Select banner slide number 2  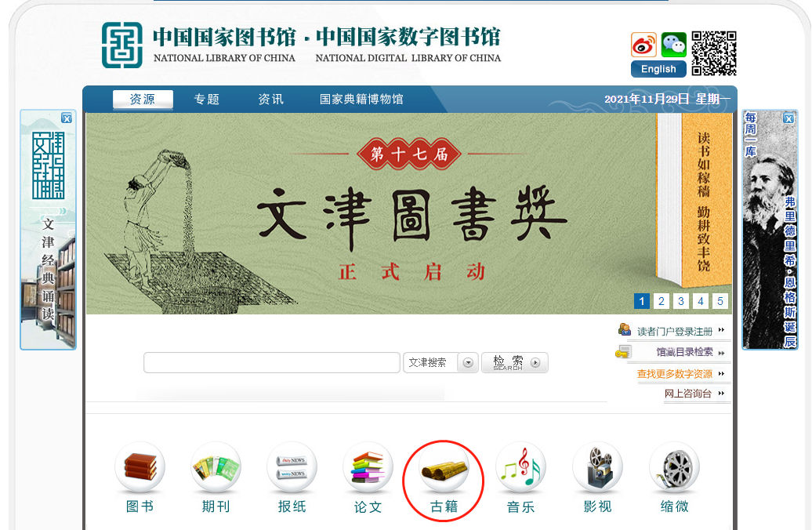662,301
